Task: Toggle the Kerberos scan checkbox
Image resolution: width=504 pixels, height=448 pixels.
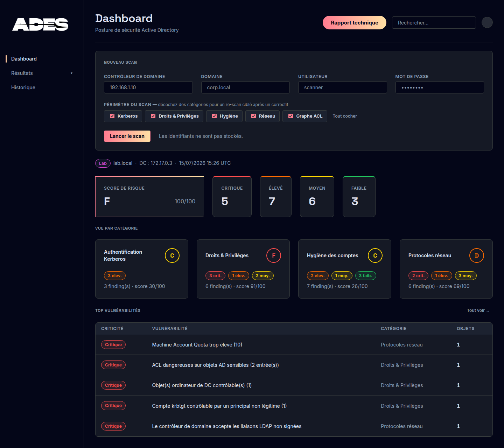Action: pyautogui.click(x=112, y=116)
